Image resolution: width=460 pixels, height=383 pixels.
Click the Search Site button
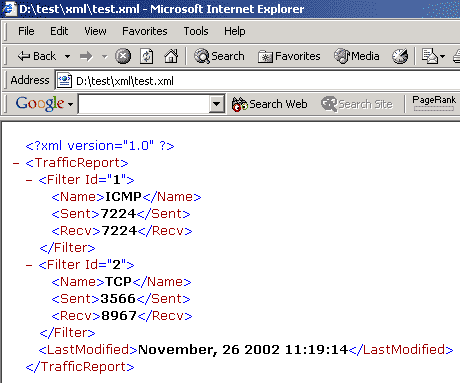[x=357, y=104]
